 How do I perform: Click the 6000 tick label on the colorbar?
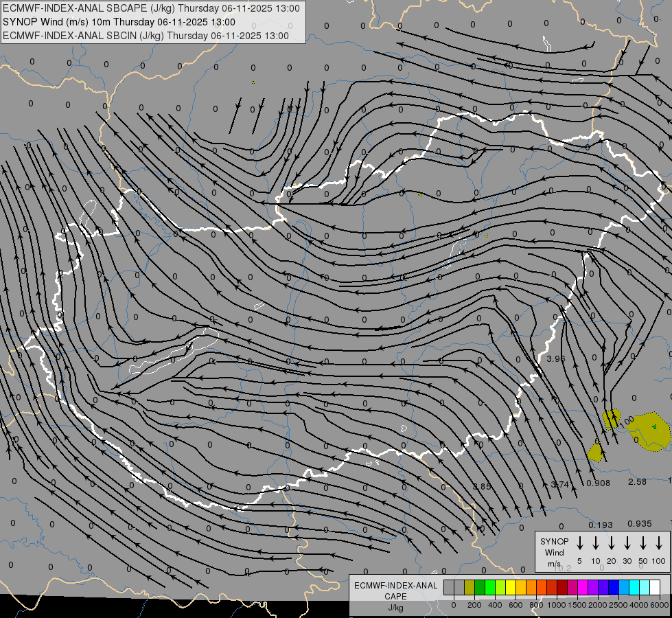click(660, 605)
